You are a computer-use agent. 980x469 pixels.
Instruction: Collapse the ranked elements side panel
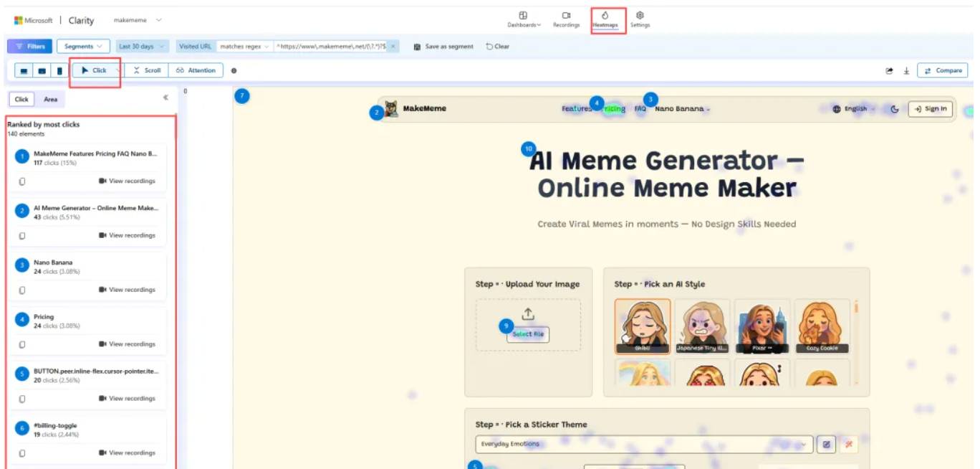click(165, 98)
